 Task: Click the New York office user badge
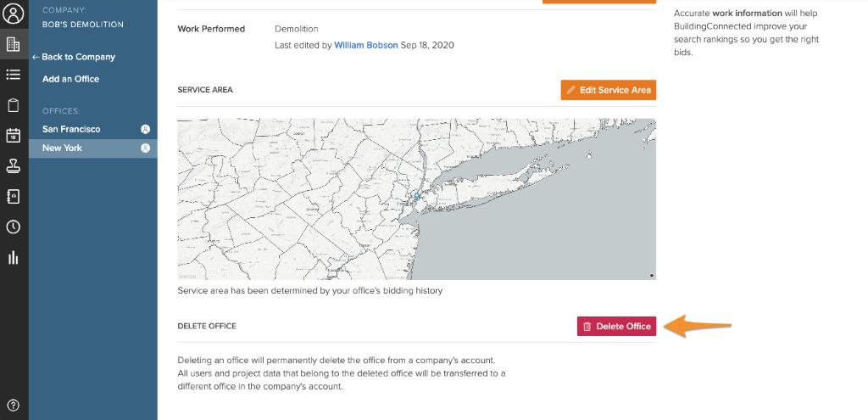click(145, 148)
